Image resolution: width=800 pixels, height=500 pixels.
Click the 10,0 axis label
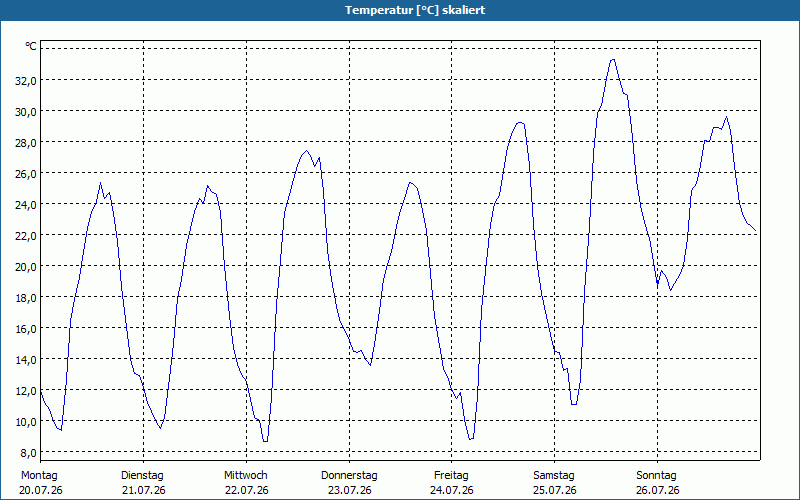26,422
